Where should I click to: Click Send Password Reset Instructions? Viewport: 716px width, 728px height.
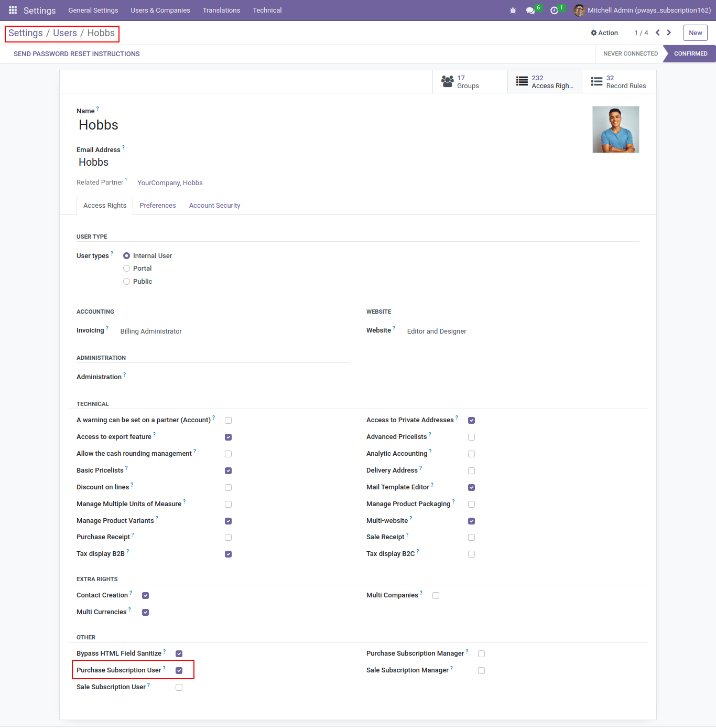click(77, 54)
